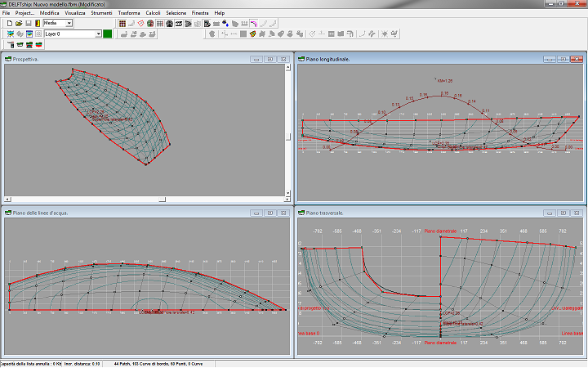
Task: Click the Prospettiva window down scroll arrow
Action: [x=288, y=193]
